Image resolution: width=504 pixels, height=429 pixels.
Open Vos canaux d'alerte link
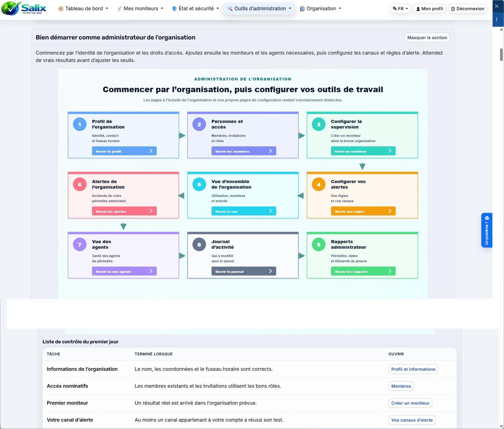pyautogui.click(x=412, y=420)
